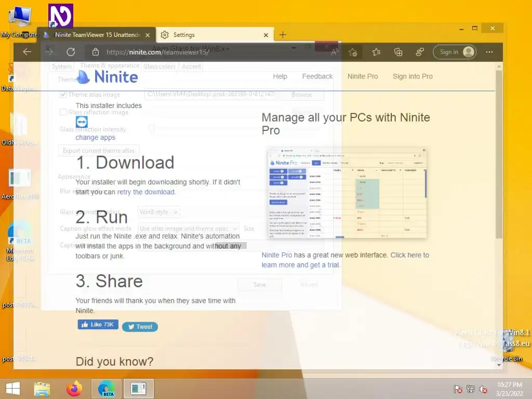Open Ninite Pro header link
Screen dimensions: 532x399
click(x=362, y=76)
